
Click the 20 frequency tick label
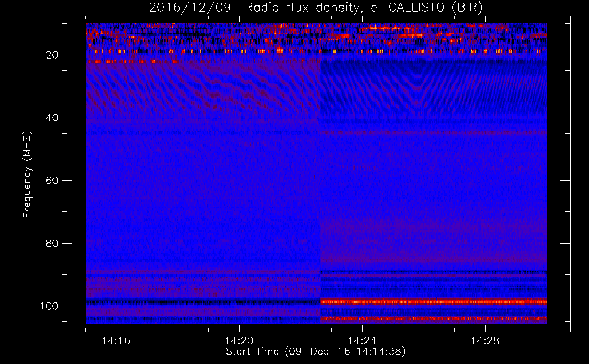point(52,55)
